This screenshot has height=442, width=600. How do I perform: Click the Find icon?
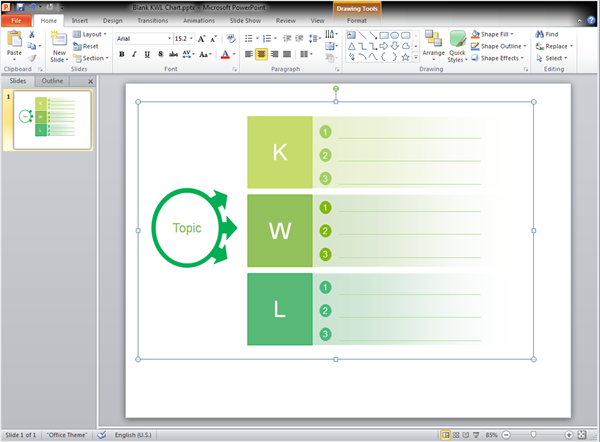click(540, 33)
